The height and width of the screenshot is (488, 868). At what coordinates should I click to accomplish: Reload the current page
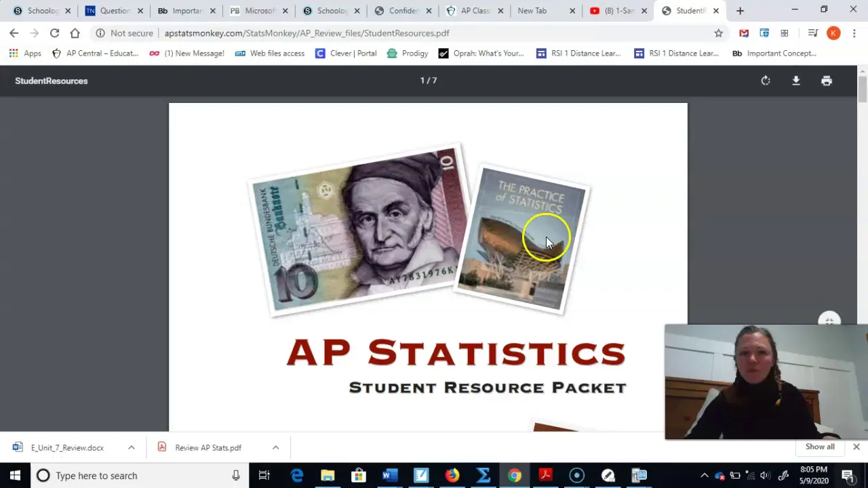click(x=54, y=33)
